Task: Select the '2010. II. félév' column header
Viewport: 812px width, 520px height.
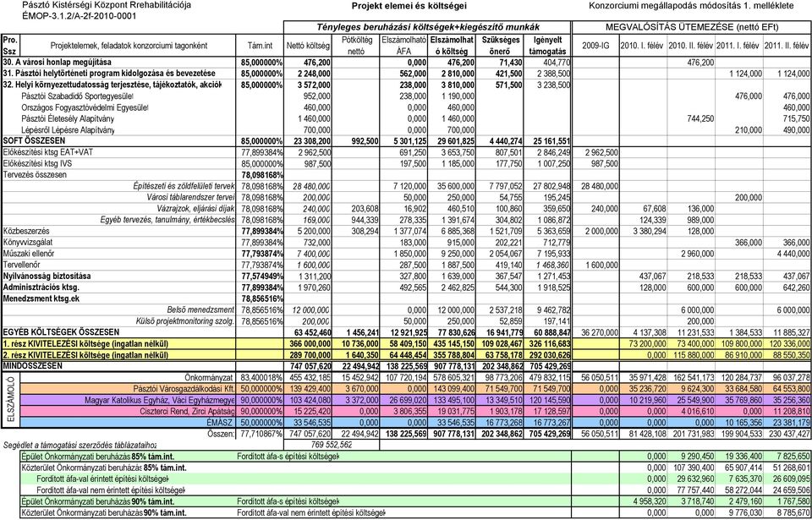Action: pyautogui.click(x=691, y=46)
